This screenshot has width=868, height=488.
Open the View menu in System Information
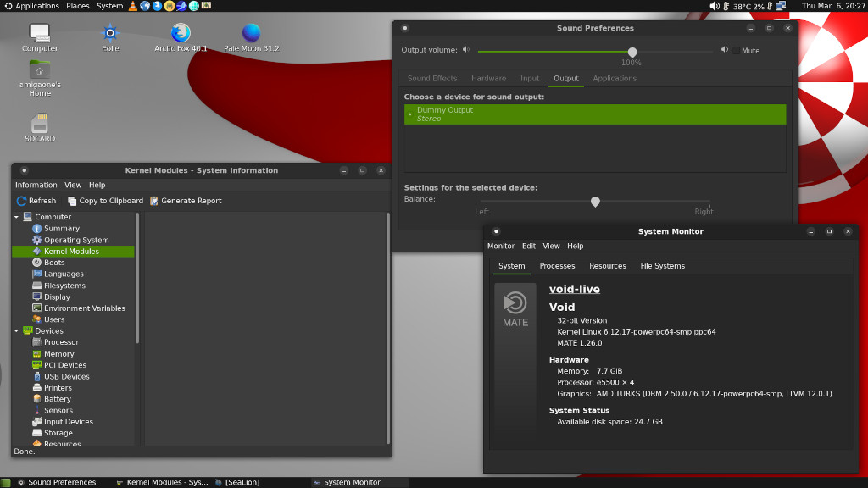coord(73,185)
